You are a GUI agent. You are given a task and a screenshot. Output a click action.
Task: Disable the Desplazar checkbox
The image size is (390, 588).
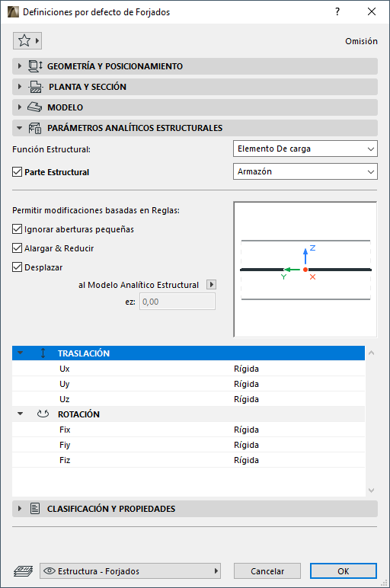pos(18,267)
